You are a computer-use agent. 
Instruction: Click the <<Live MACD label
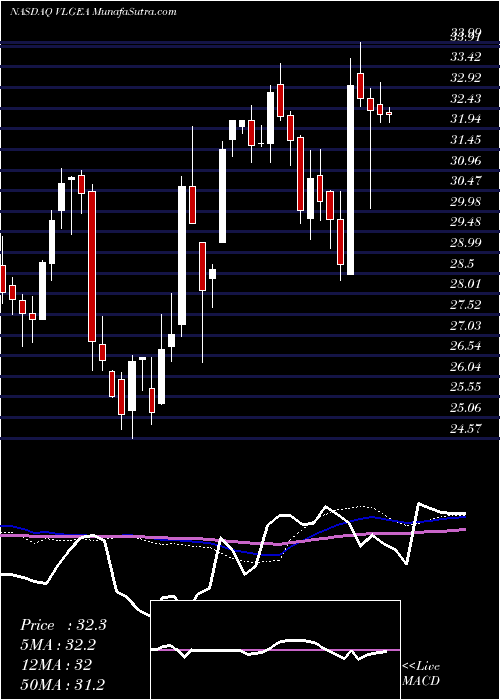click(421, 674)
